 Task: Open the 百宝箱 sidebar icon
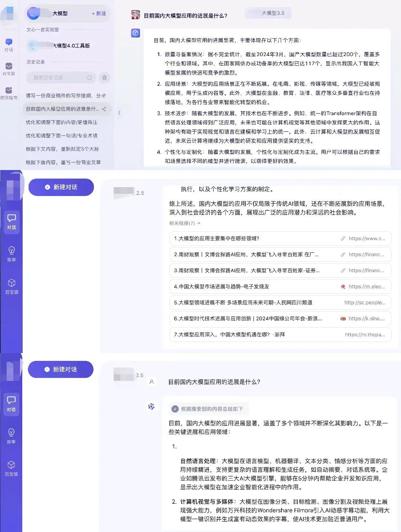coord(9,66)
